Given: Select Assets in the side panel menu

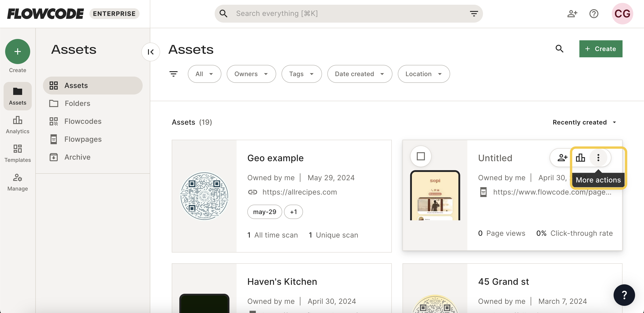Looking at the screenshot, I should (93, 85).
